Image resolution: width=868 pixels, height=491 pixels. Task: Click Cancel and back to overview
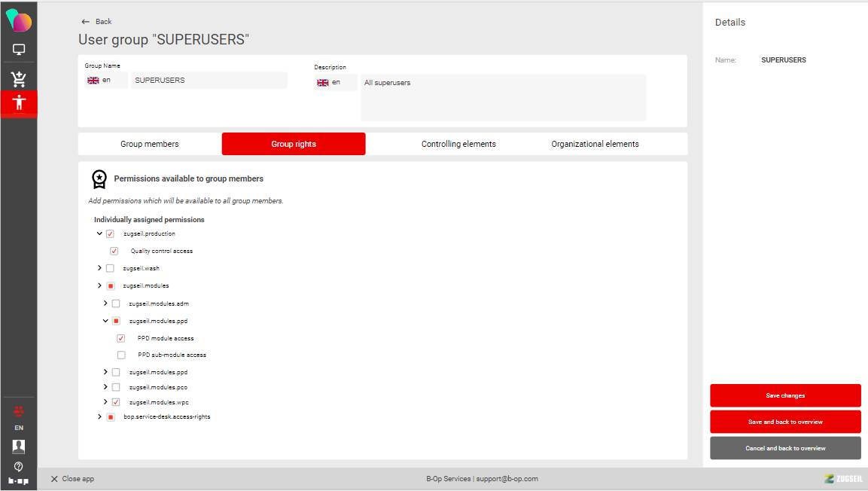(785, 448)
